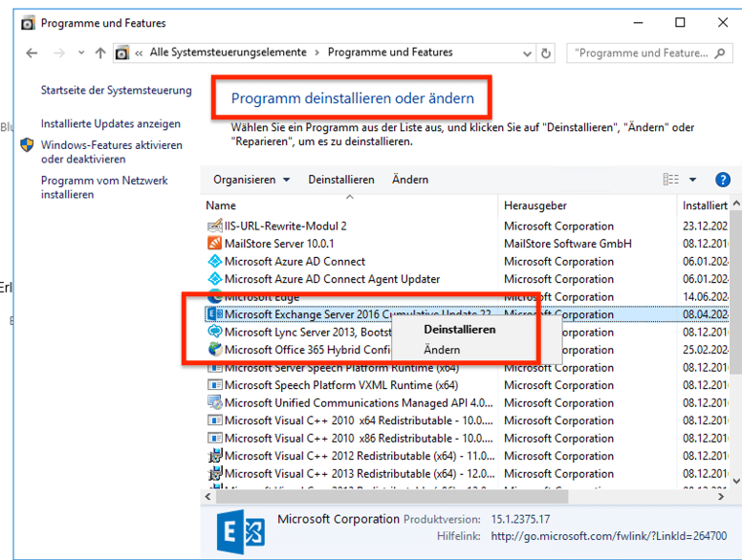The height and width of the screenshot is (560, 742).
Task: Choose Deinstallieren from the context menu
Action: (459, 330)
